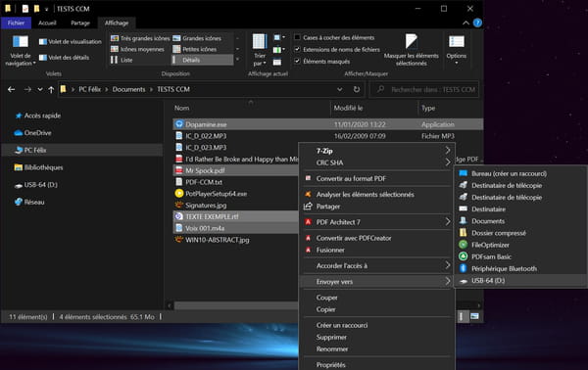
Task: Select the WIN10-ABSTRACT.jpg file
Action: tap(218, 240)
